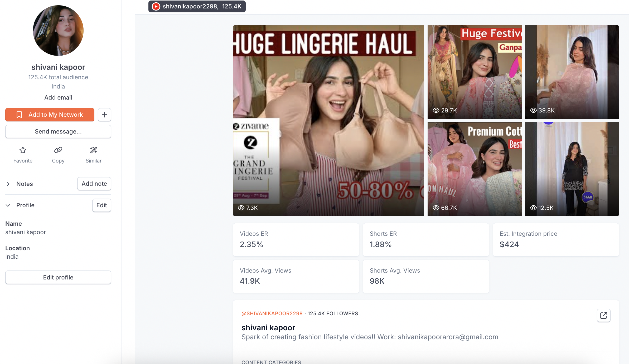This screenshot has width=629, height=364.
Task: Click the Videos ER 2.35% card
Action: (296, 240)
